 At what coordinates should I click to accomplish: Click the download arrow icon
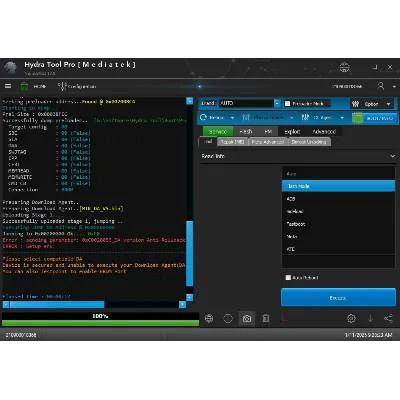(370, 318)
